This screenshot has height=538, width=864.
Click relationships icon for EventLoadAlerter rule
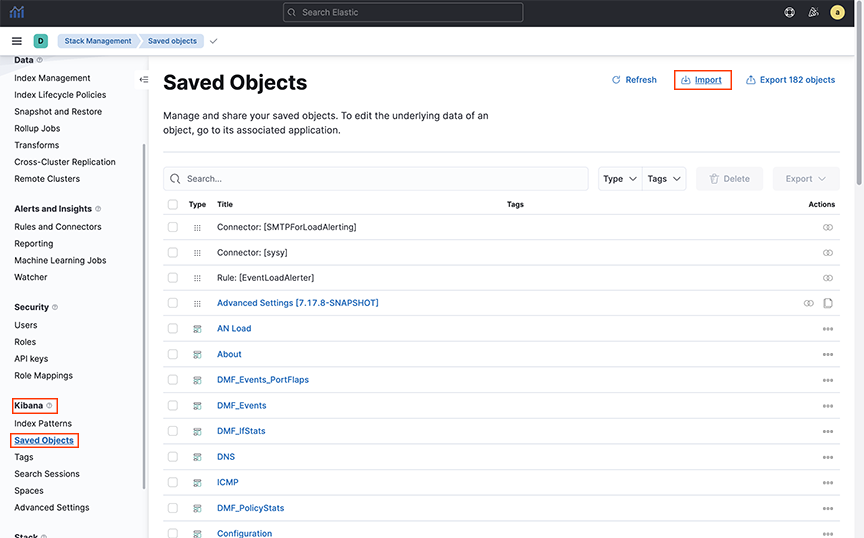pyautogui.click(x=828, y=278)
